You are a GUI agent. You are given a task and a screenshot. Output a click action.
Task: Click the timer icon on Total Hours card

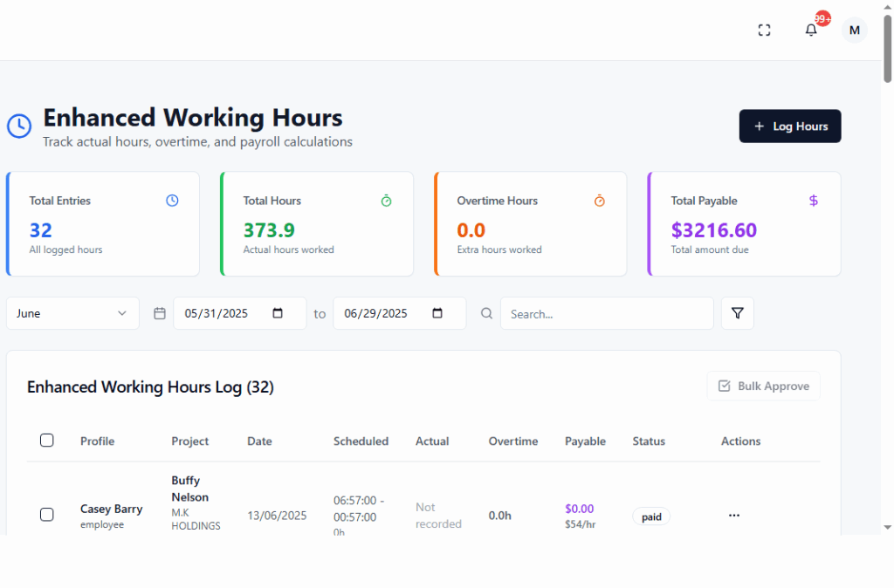(386, 201)
